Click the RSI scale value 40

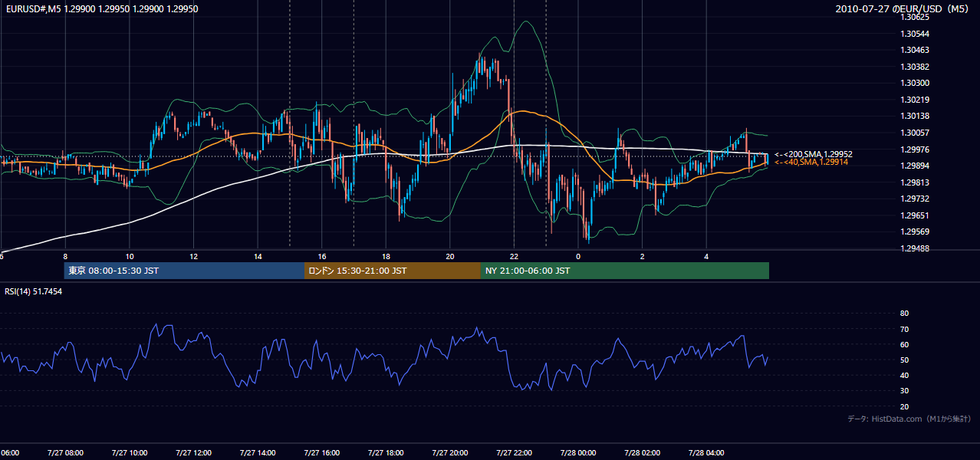[x=904, y=375]
